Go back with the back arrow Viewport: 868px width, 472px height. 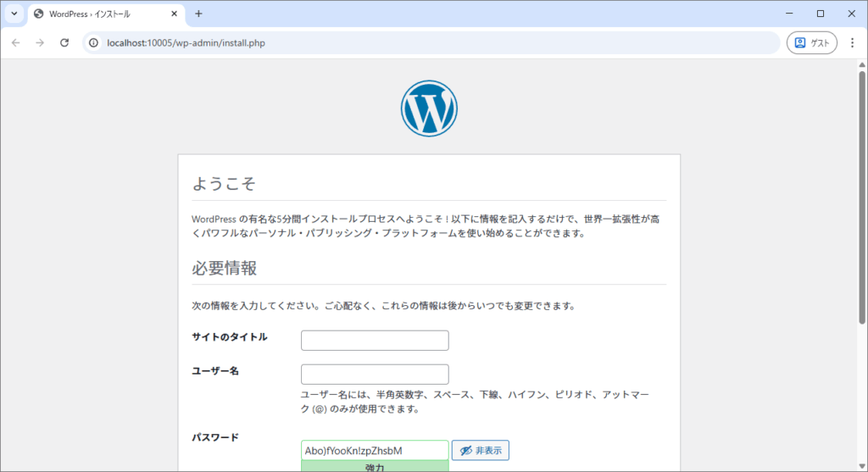point(15,43)
